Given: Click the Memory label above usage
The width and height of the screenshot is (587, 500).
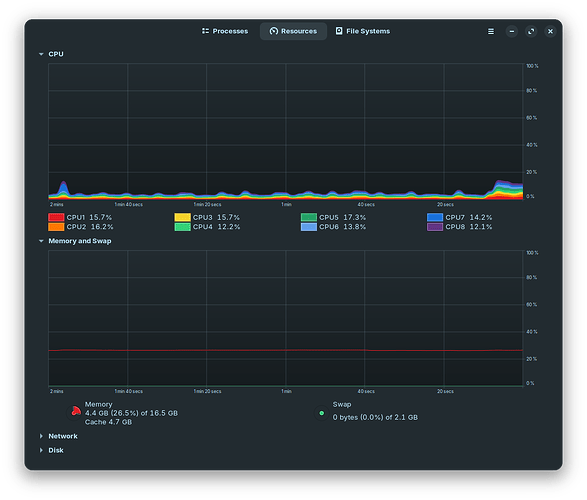Looking at the screenshot, I should pos(98,405).
